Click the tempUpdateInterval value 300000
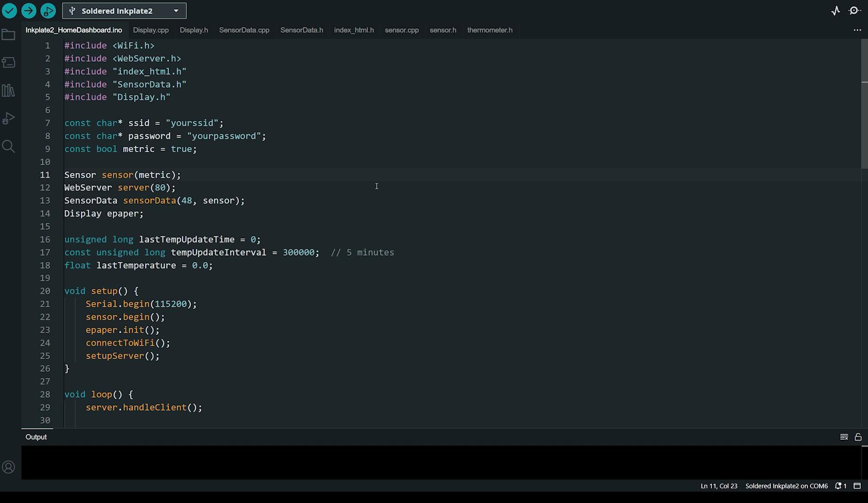The image size is (868, 503). point(298,252)
